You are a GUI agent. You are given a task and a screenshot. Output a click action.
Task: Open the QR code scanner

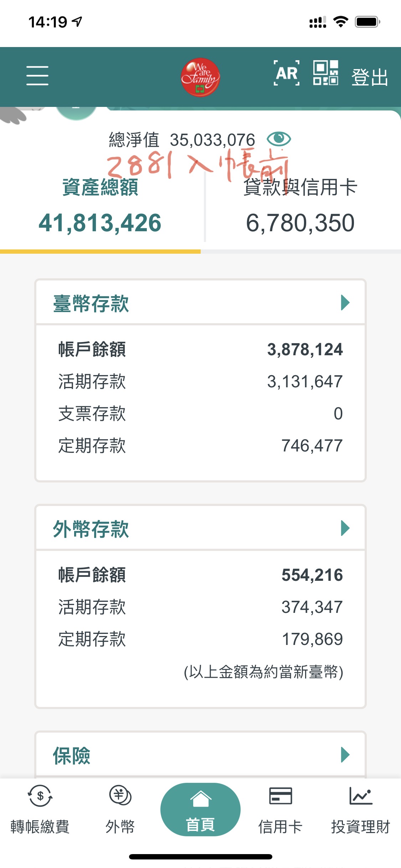(325, 73)
